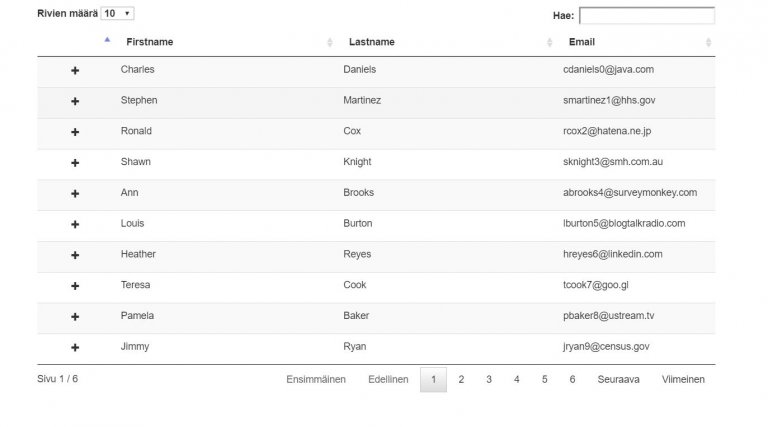Click the Hae search input field
The height and width of the screenshot is (427, 768).
pos(647,16)
